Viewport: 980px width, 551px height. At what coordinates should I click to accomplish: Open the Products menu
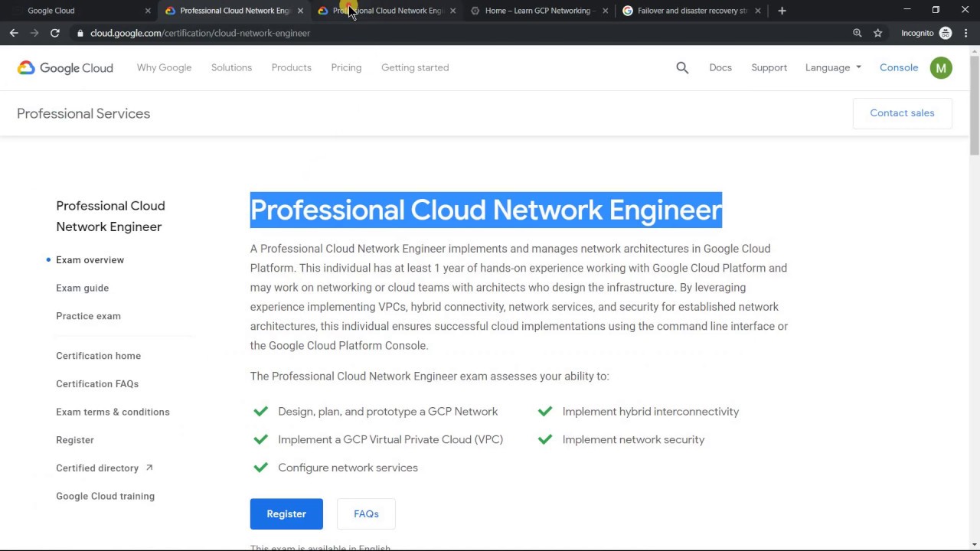pos(291,67)
